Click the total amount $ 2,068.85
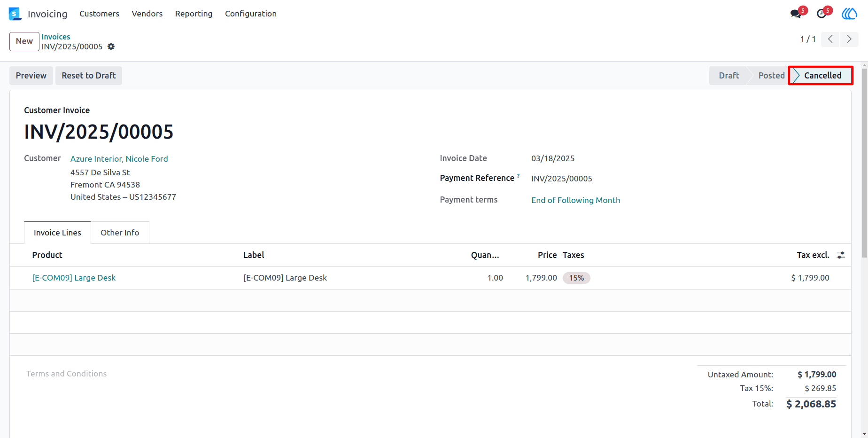Screen dimensions: 868x438 pos(811,404)
